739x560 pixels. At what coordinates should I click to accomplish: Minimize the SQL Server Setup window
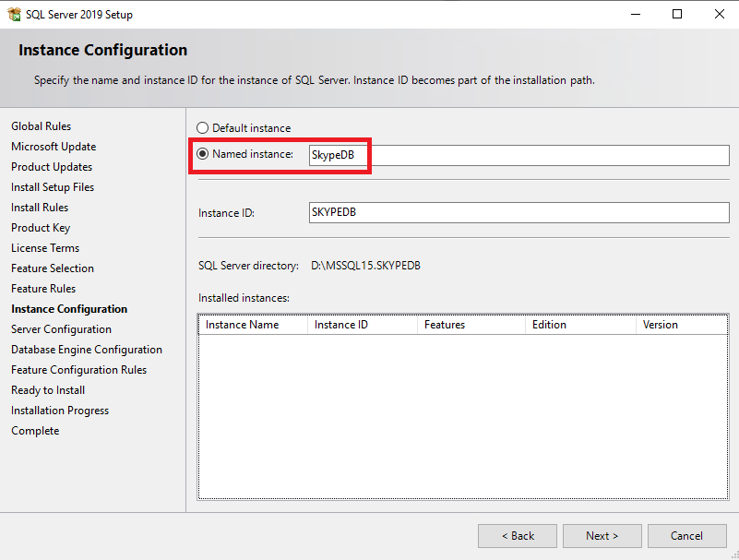(636, 14)
